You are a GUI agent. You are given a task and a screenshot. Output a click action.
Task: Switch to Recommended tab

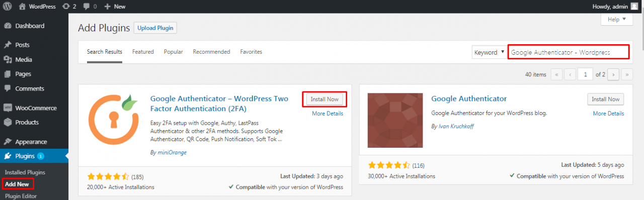211,52
